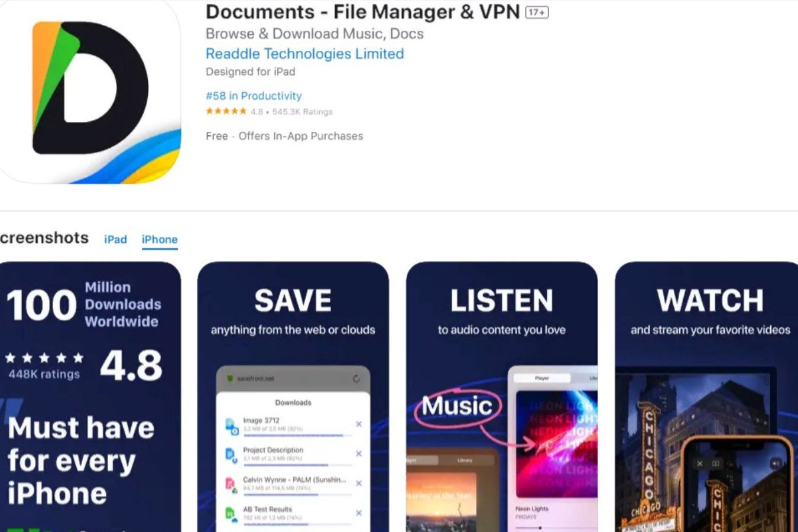The width and height of the screenshot is (798, 532).
Task: Cancel the Project Description download with X
Action: point(359,453)
